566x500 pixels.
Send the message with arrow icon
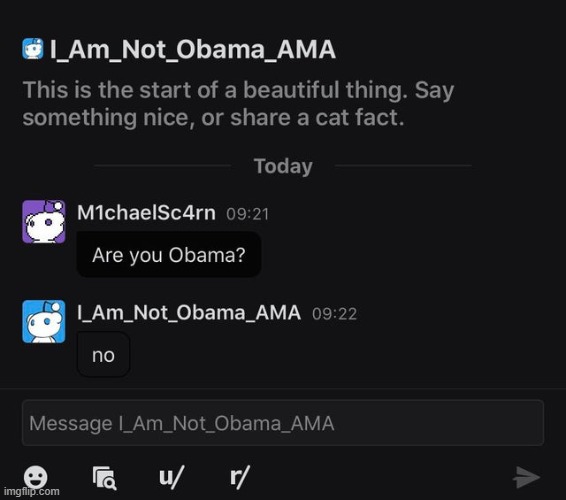[x=526, y=477]
